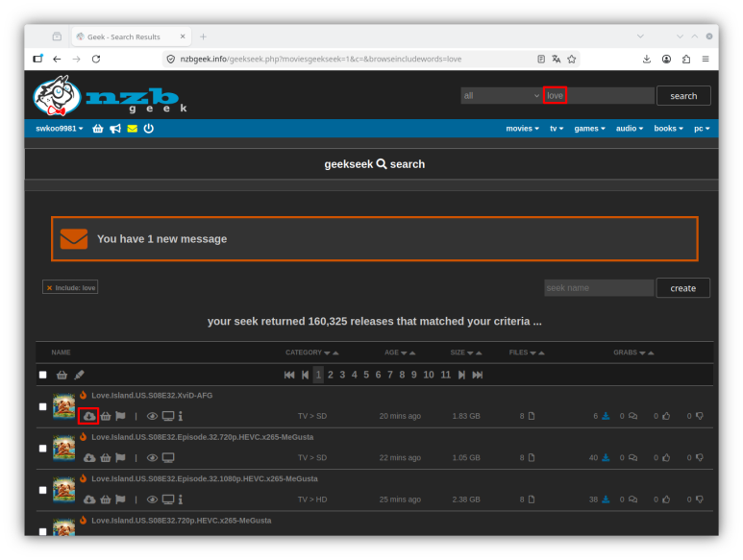743x560 pixels.
Task: Click the create button
Action: pos(682,288)
